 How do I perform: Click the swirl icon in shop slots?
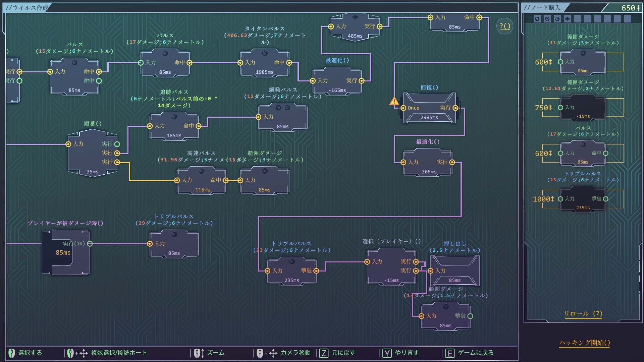557,19
